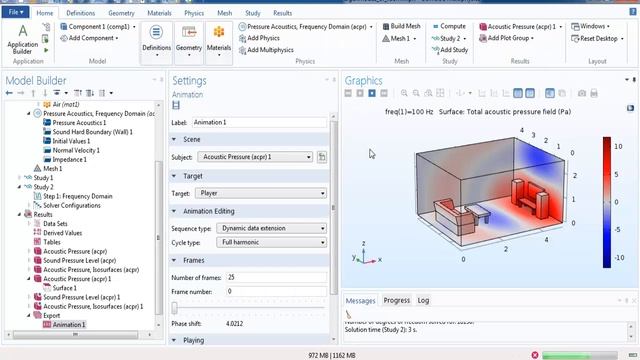Viewport: 640px width, 360px height.
Task: Click the Image Snapshot camera icon
Action: click(582, 93)
